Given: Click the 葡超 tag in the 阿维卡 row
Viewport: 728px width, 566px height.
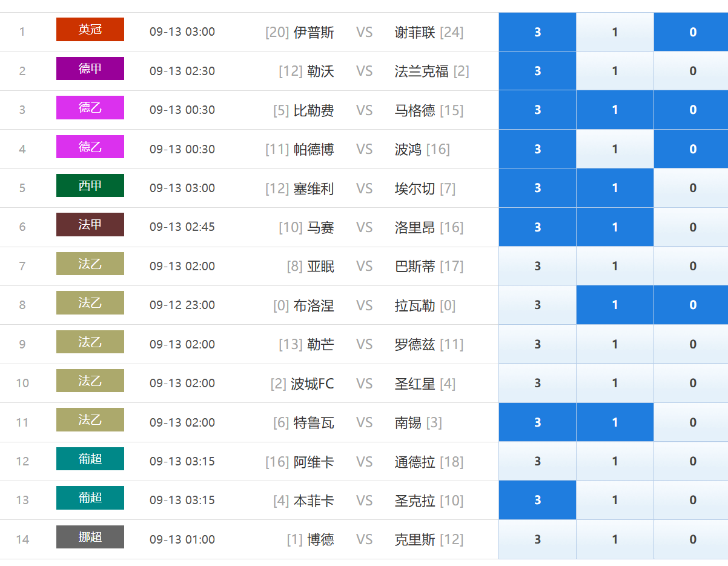Looking at the screenshot, I should (x=90, y=459).
